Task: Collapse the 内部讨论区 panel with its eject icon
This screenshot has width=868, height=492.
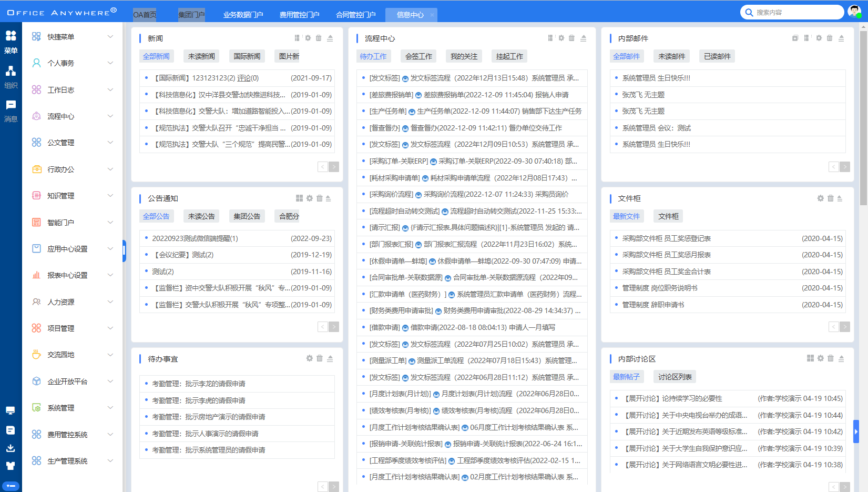Action: [x=841, y=358]
